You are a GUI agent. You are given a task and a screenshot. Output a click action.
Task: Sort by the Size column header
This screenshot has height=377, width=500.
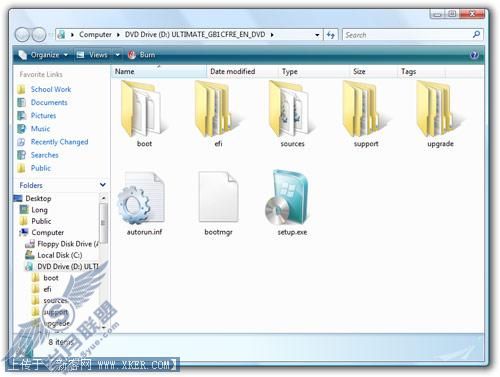[x=373, y=71]
